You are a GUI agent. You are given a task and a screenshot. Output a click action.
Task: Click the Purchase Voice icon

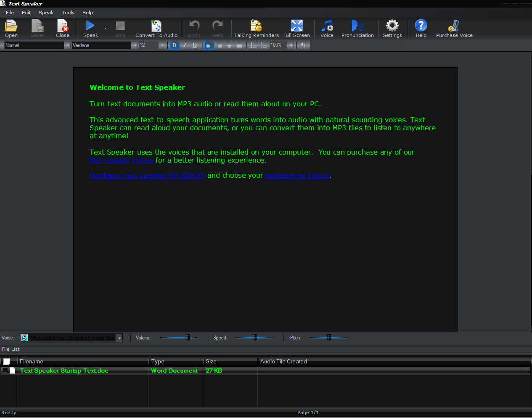454,29
